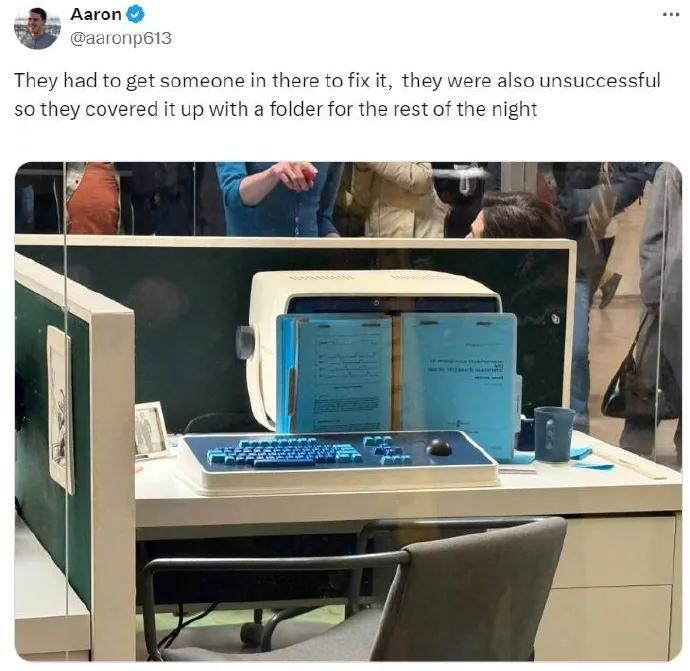Click the display name Aaron

pos(95,15)
